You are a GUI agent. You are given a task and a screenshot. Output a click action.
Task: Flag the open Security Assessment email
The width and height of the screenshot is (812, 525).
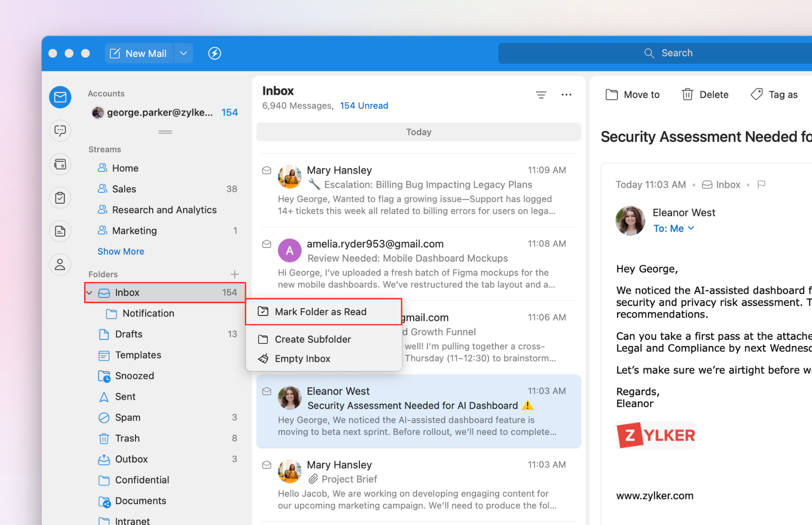[761, 185]
